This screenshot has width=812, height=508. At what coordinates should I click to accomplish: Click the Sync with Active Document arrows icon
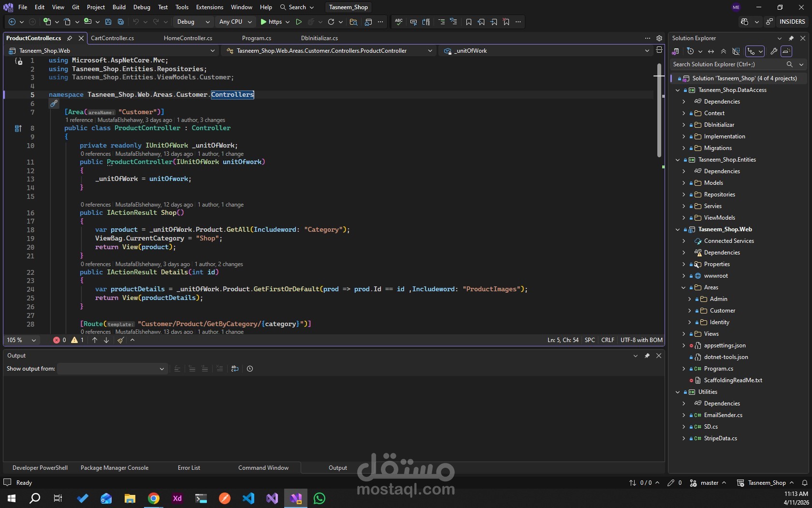coord(711,51)
